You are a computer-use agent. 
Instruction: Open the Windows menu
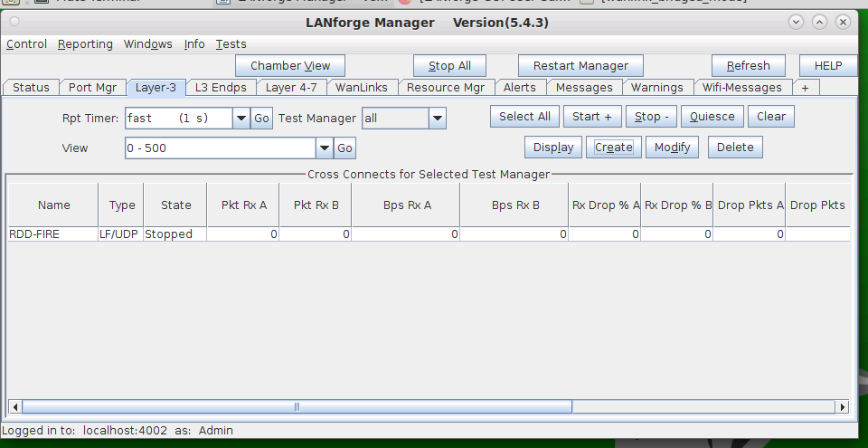(147, 43)
